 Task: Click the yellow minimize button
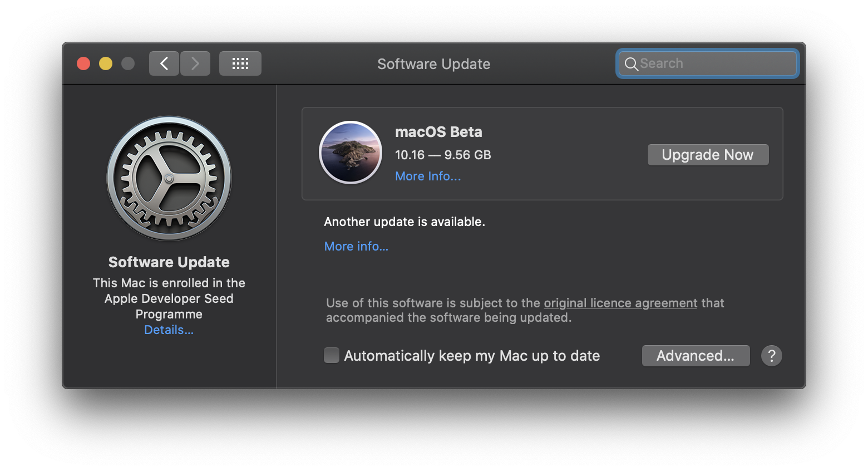click(x=105, y=63)
